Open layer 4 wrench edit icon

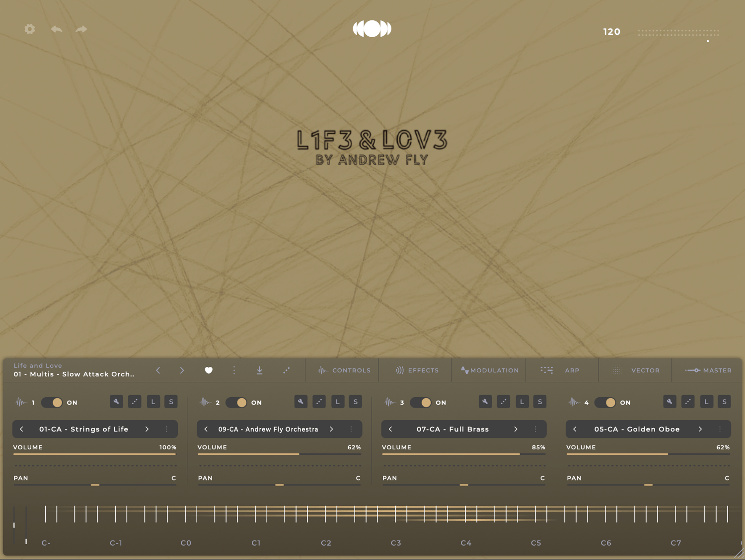coord(670,402)
